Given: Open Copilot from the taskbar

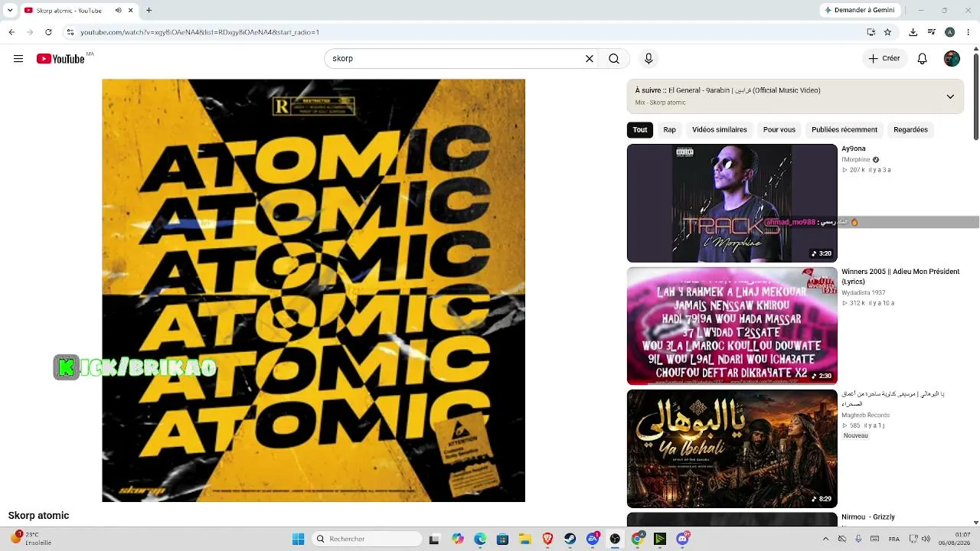Looking at the screenshot, I should click(458, 539).
